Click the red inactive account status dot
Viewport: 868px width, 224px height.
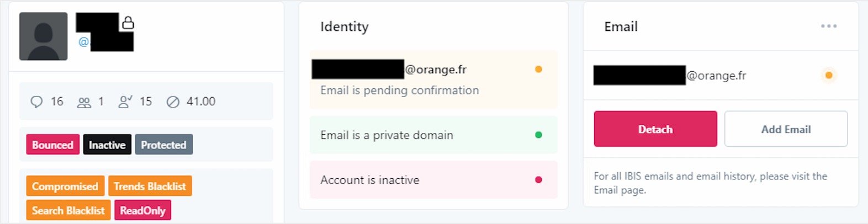tap(538, 180)
